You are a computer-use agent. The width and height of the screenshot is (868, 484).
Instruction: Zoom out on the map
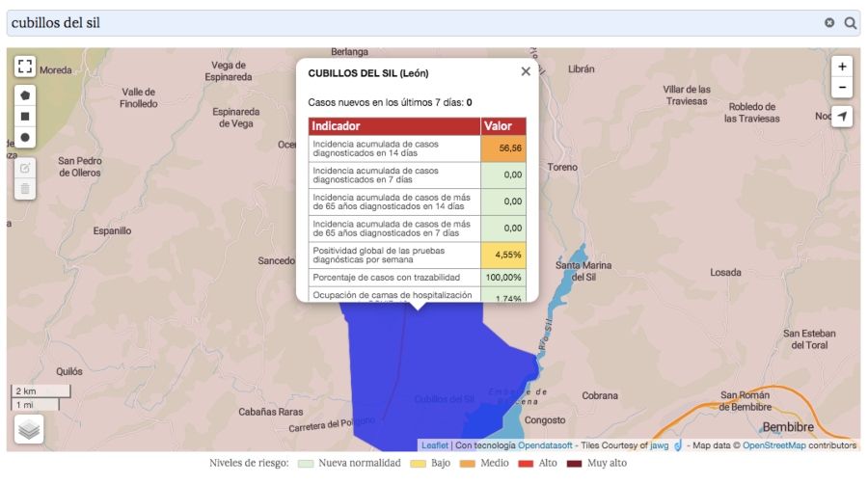pyautogui.click(x=842, y=88)
